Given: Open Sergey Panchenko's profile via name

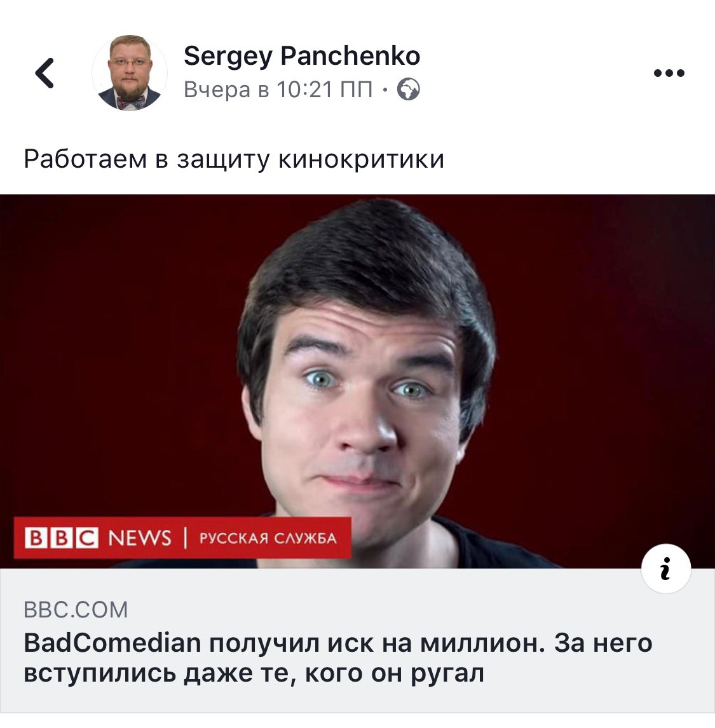Looking at the screenshot, I should point(302,56).
